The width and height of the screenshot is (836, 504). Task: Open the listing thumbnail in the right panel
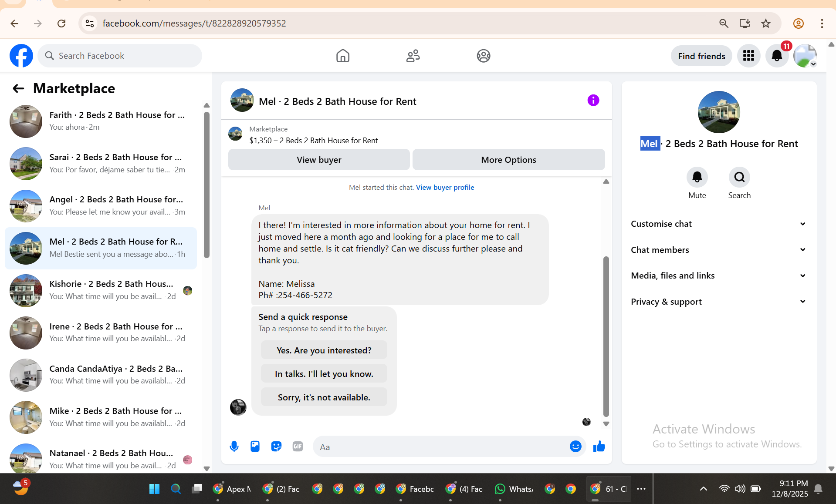(719, 112)
